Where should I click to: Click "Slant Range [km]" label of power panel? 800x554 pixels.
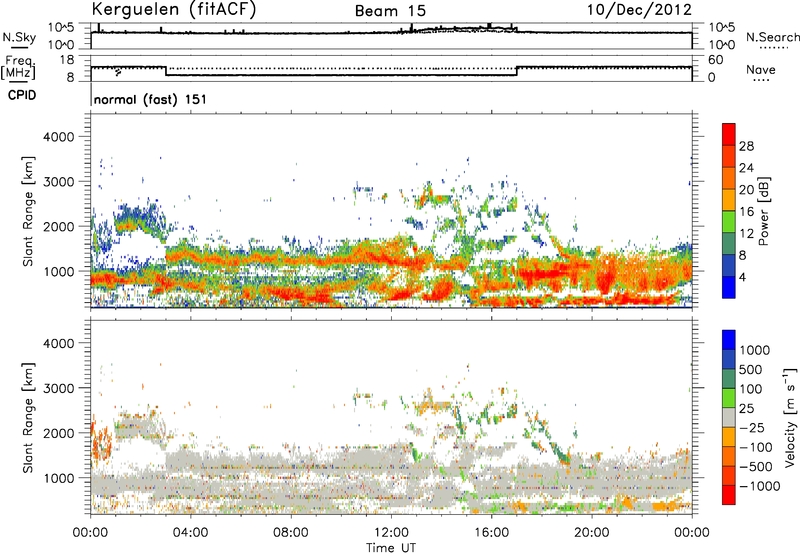(x=28, y=211)
